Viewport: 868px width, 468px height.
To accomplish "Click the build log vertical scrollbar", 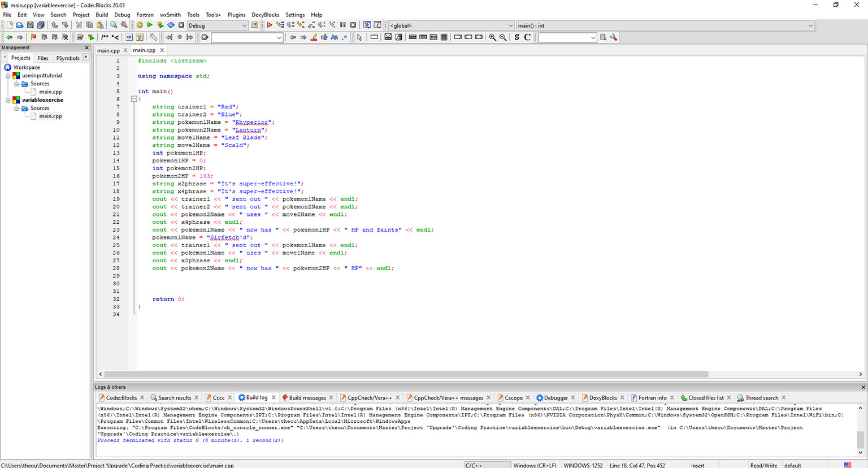I will (861, 439).
